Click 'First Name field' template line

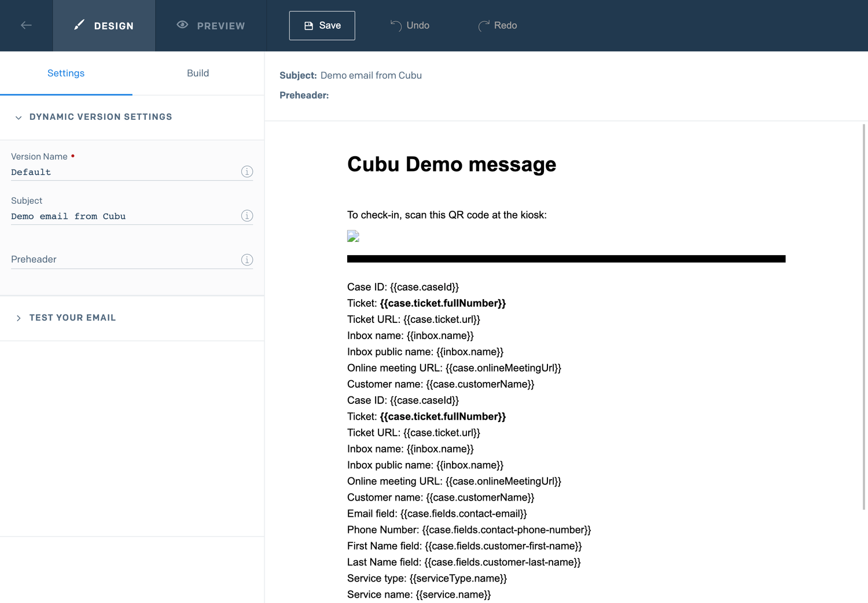coord(465,546)
